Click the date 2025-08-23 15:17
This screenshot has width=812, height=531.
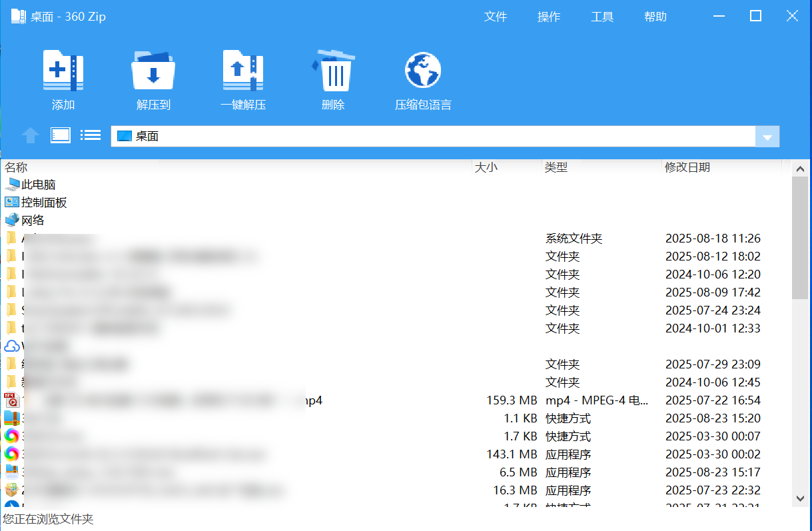pos(713,472)
